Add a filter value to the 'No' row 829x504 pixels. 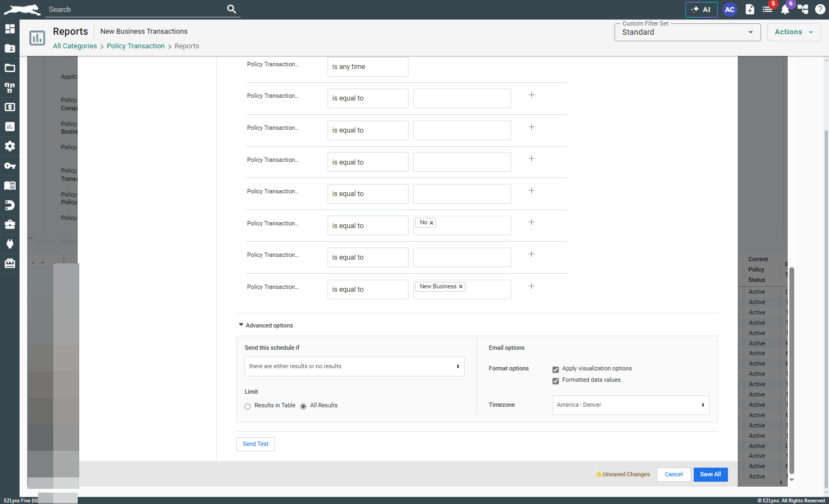pyautogui.click(x=531, y=222)
